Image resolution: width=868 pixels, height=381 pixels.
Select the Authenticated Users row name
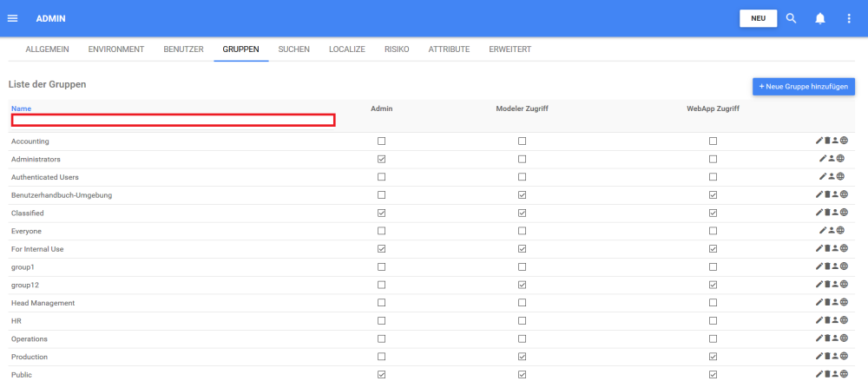[45, 177]
